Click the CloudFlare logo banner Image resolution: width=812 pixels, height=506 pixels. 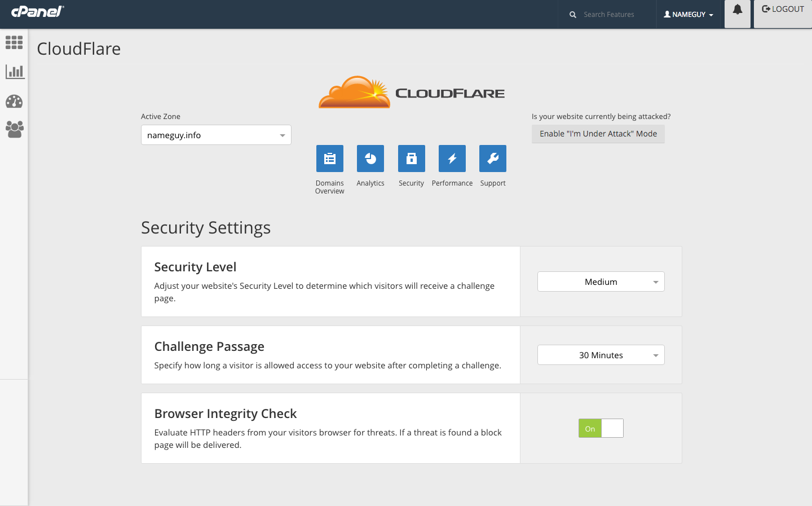[412, 93]
